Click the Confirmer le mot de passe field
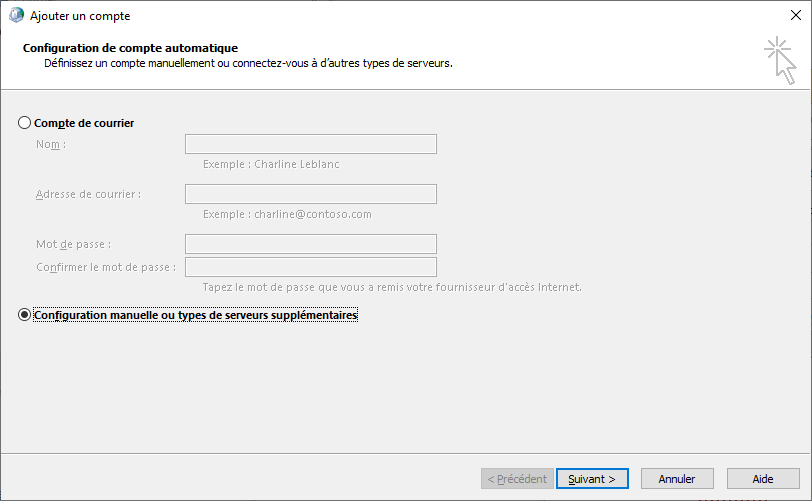The height and width of the screenshot is (501, 812). pos(311,267)
